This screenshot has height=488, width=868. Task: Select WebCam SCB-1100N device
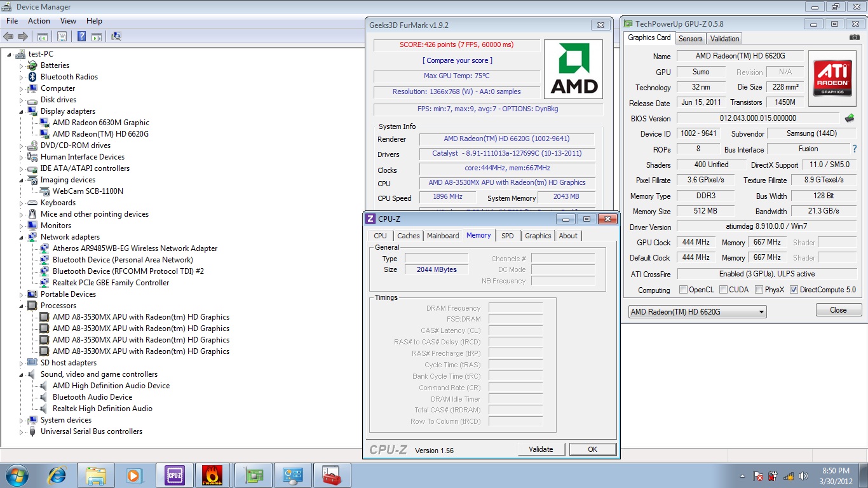tap(88, 191)
